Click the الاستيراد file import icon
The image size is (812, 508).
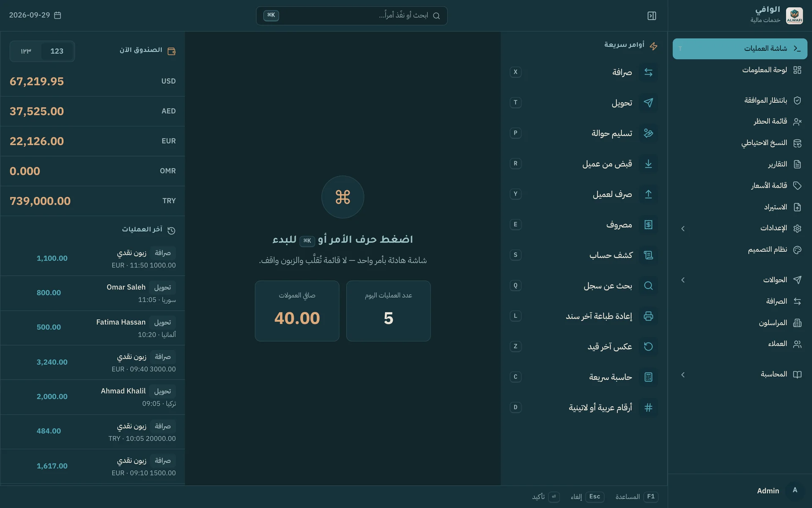pos(797,207)
